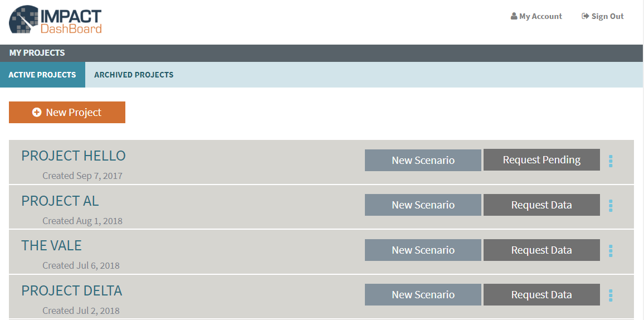Image resolution: width=644 pixels, height=320 pixels.
Task: Click Request Pending for Project Hello
Action: click(x=541, y=160)
